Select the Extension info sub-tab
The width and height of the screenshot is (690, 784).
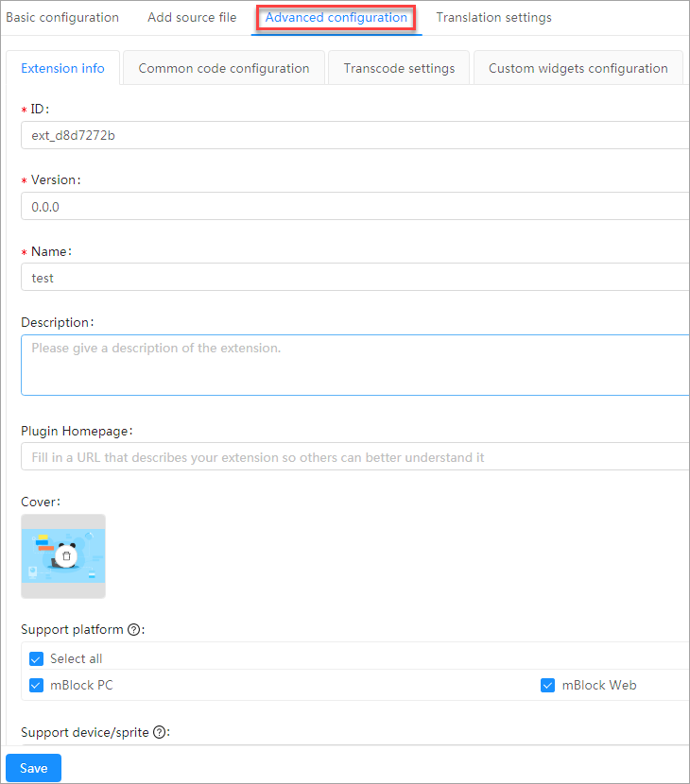click(62, 68)
